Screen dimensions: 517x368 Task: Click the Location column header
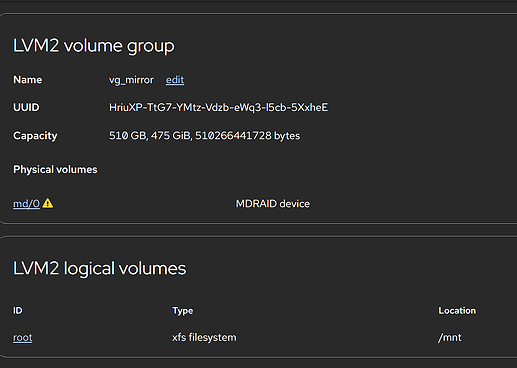(457, 311)
